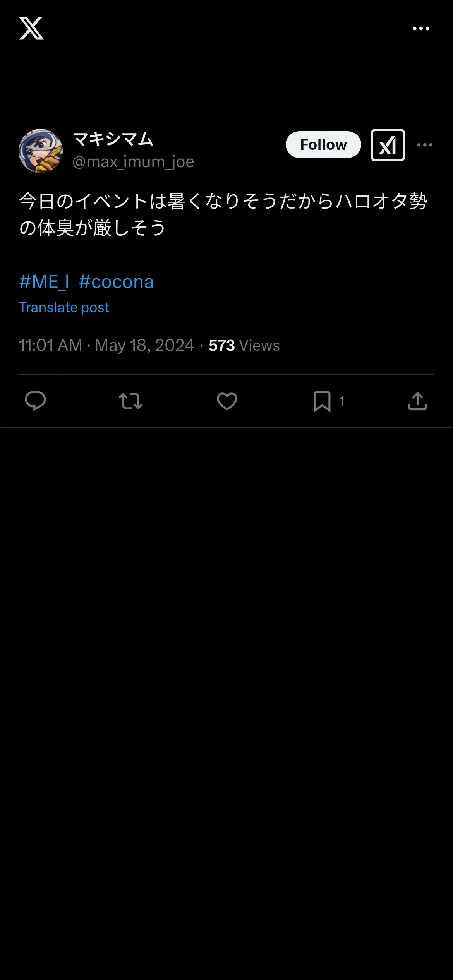Repost using the arrows icon
Screen dimensions: 453x980
(x=130, y=401)
